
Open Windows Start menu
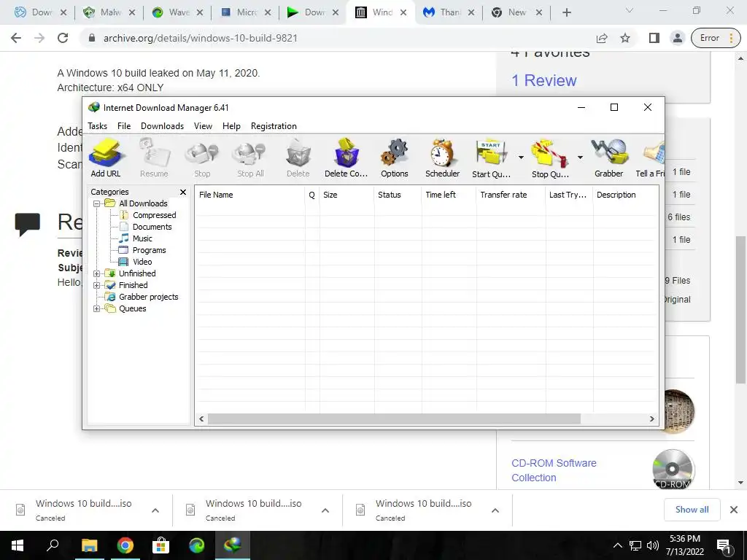(x=18, y=545)
